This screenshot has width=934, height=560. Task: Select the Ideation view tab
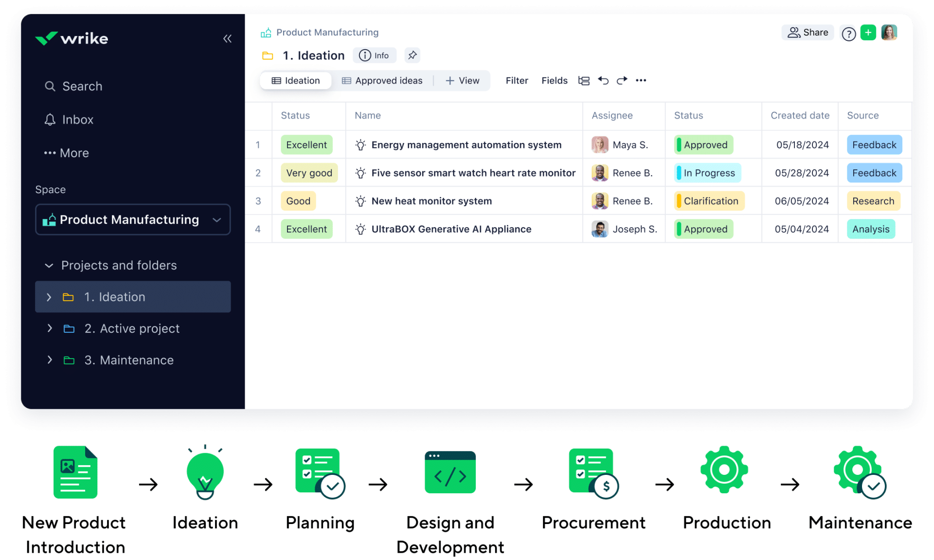295,80
